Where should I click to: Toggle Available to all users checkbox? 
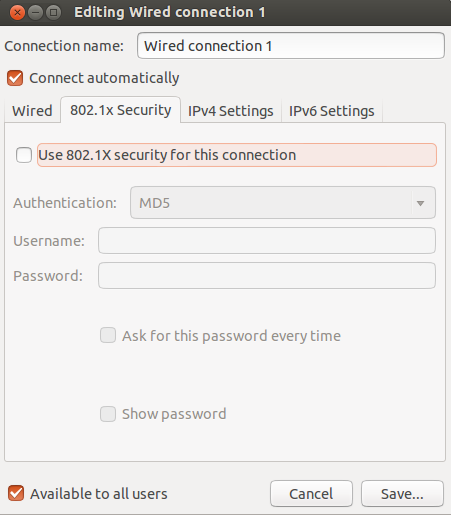(16, 493)
